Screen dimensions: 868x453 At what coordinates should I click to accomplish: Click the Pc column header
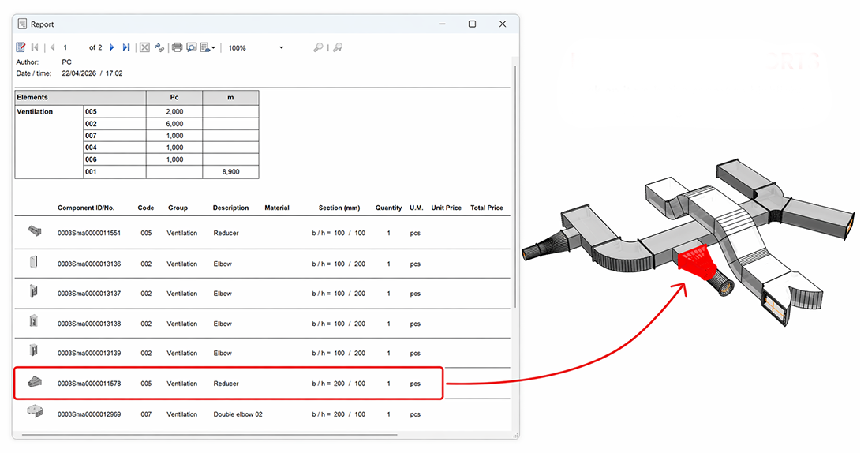coord(174,98)
